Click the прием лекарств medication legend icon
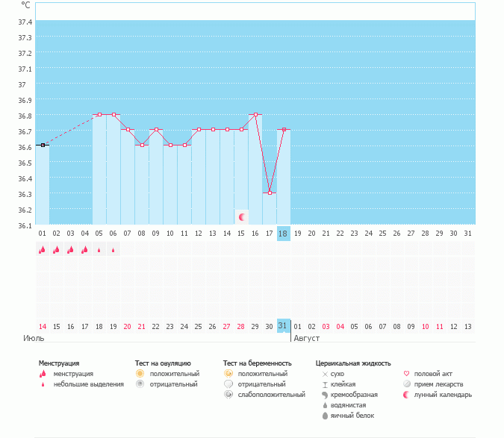504x438 pixels. 406,384
